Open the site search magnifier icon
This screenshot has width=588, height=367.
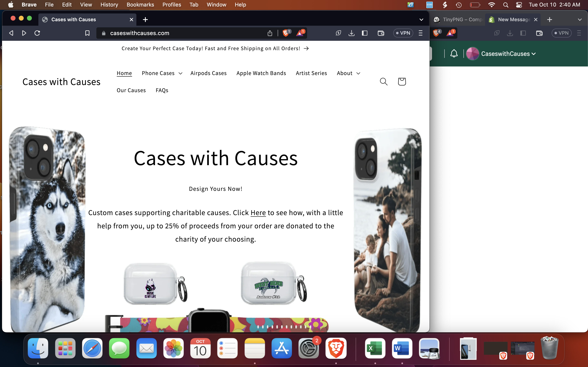coord(383,82)
